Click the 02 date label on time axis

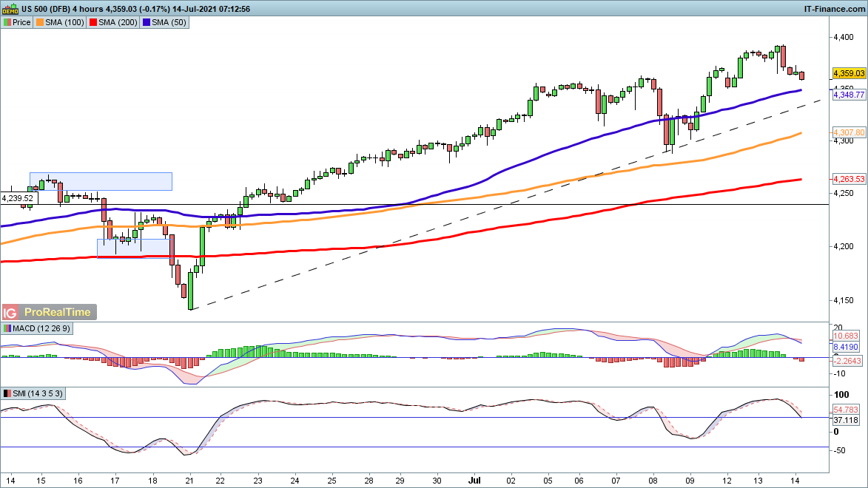coord(511,481)
